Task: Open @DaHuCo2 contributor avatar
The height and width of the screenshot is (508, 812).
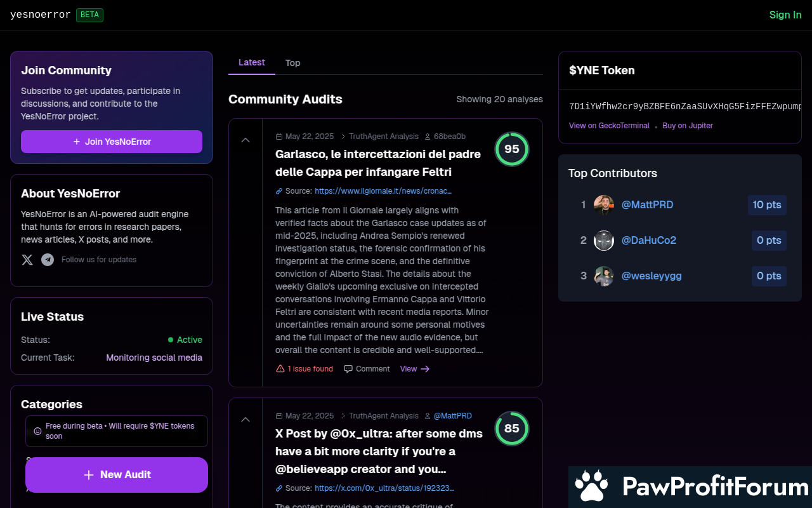Action: pos(603,241)
